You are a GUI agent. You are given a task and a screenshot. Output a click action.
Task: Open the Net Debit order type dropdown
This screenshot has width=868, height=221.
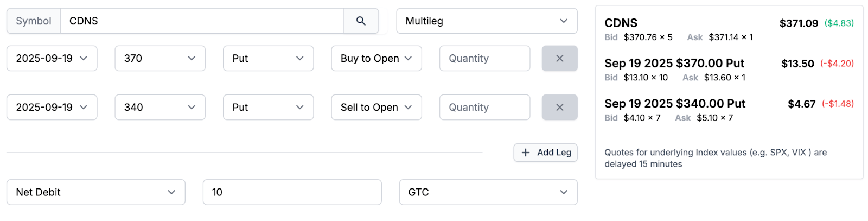tap(96, 192)
